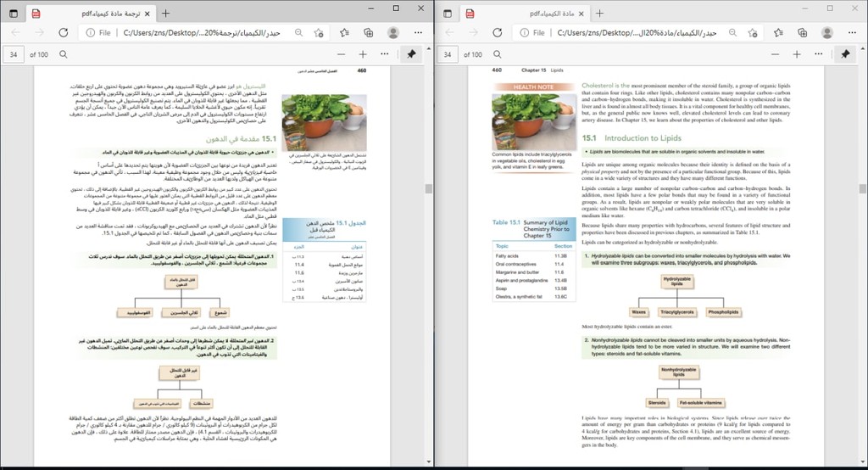868x470 pixels.
Task: Go forward in right browser window
Action: (x=473, y=33)
